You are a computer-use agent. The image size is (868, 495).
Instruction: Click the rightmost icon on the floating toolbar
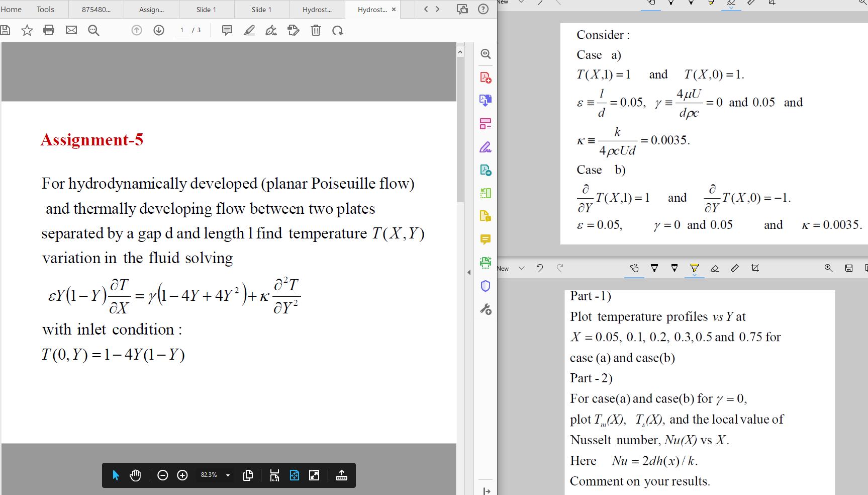(x=342, y=475)
